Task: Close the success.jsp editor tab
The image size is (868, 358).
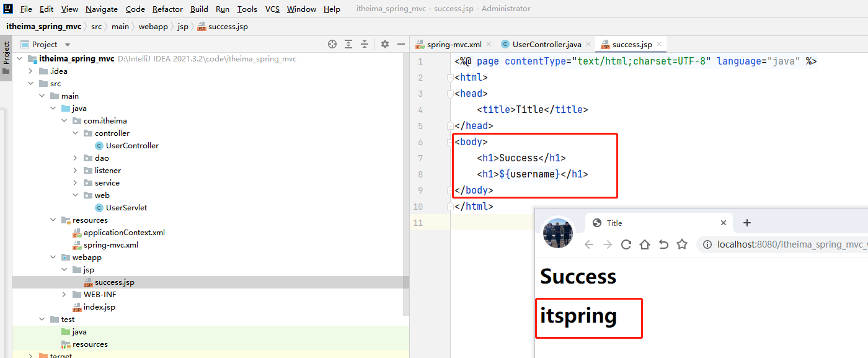Action: (659, 44)
